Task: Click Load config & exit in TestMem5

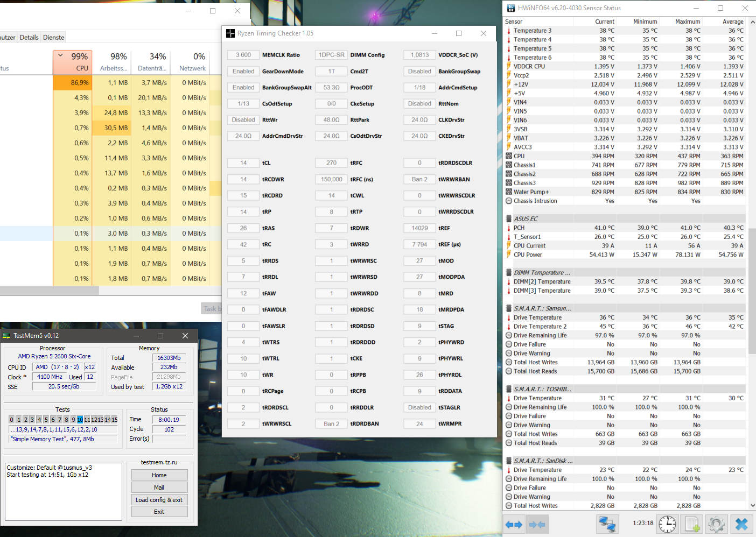Action: (x=159, y=500)
